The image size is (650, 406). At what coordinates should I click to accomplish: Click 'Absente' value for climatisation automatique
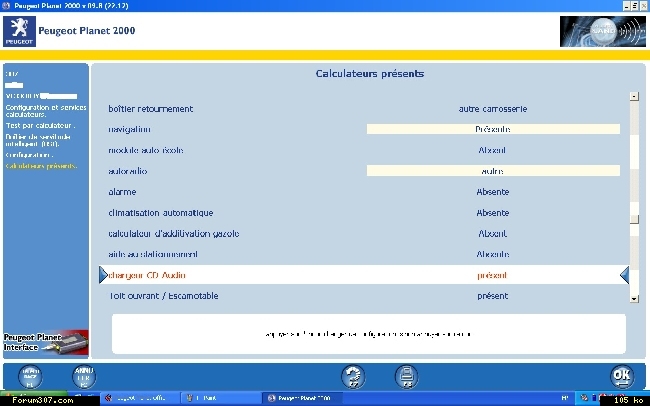pyautogui.click(x=492, y=213)
